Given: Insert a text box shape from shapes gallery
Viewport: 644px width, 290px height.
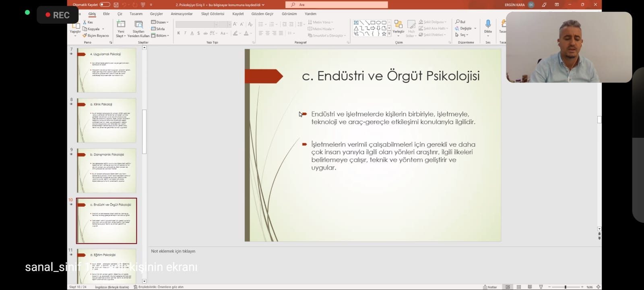Looking at the screenshot, I should [x=356, y=23].
